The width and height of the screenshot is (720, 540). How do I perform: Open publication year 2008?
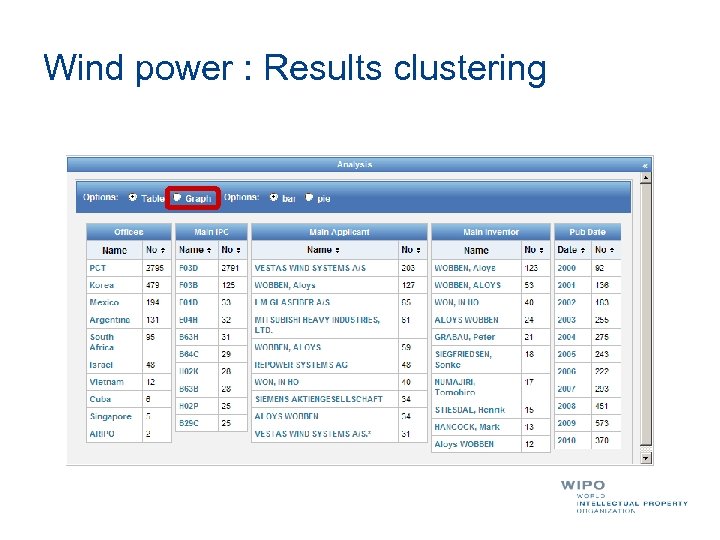pyautogui.click(x=566, y=406)
